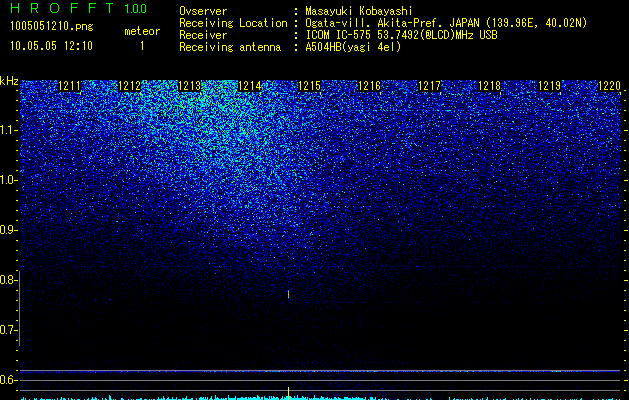The image size is (629, 400).
Task: Click the 1219 time marker
Action: [550, 86]
